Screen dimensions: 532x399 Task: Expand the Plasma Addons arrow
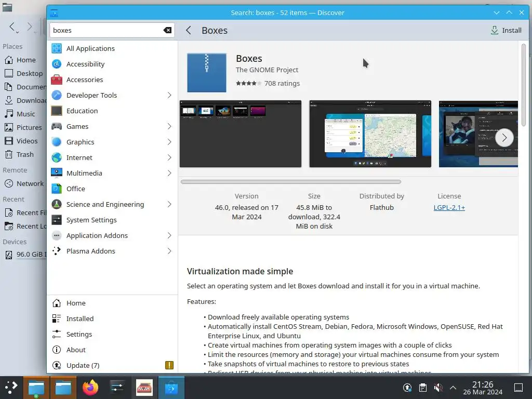tap(169, 251)
